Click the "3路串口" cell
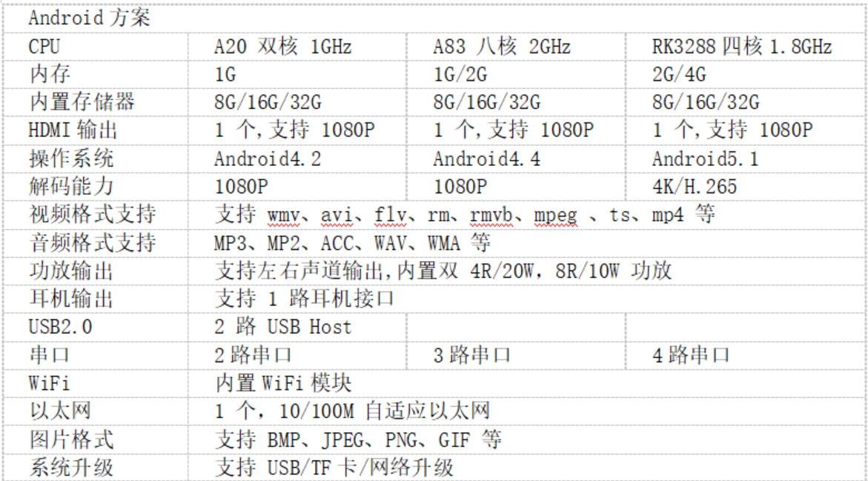Viewport: 868px width, 481px height. pyautogui.click(x=471, y=355)
